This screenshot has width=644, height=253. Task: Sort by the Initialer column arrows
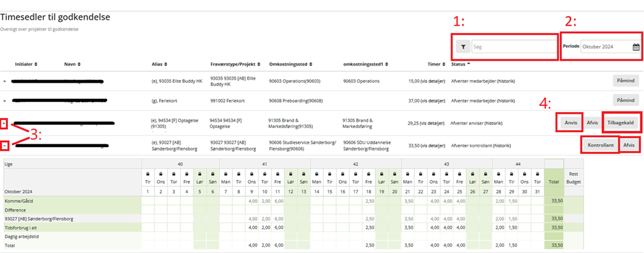[x=36, y=64]
